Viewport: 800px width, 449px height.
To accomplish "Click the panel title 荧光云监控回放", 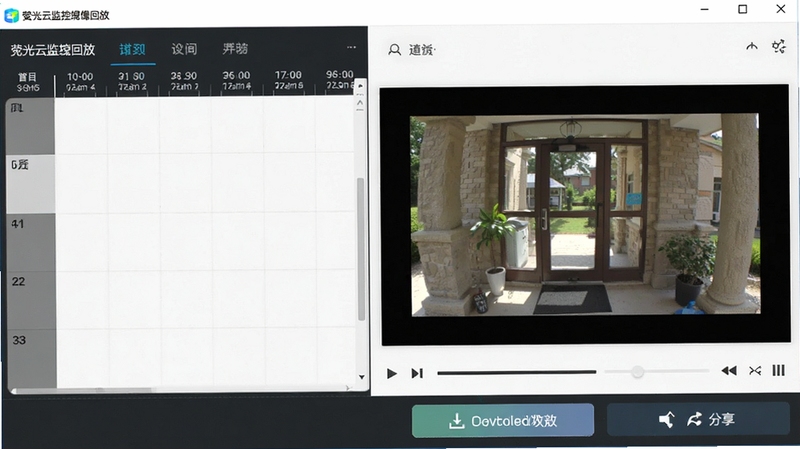I will click(x=53, y=49).
